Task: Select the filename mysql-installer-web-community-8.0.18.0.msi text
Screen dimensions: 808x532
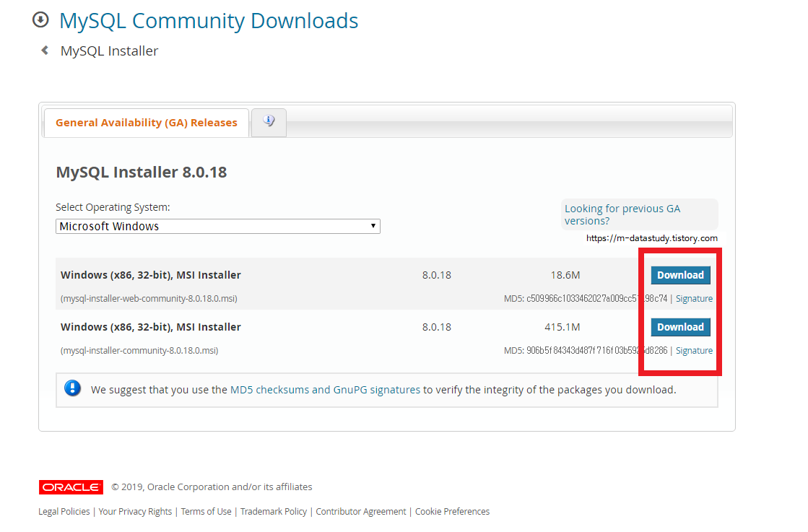Action: click(x=149, y=299)
